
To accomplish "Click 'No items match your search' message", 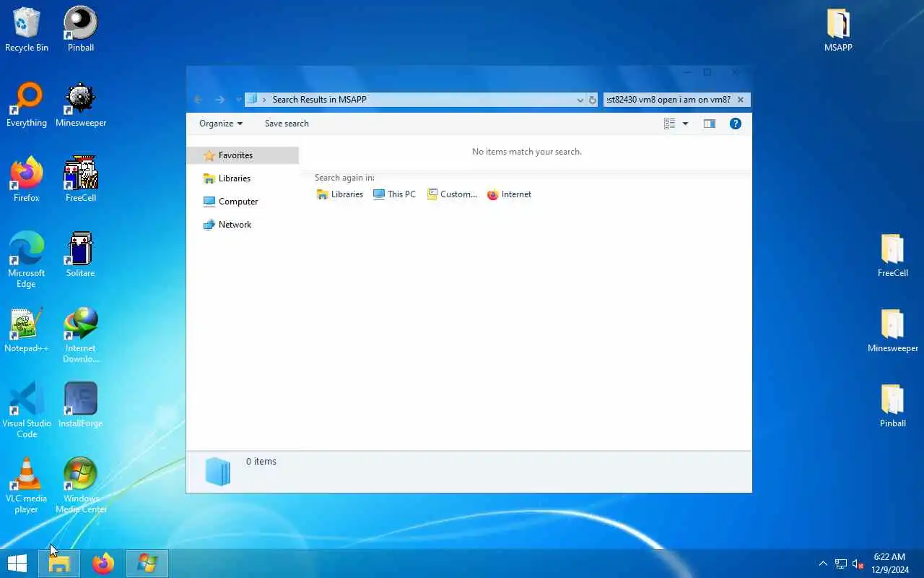I will point(527,152).
